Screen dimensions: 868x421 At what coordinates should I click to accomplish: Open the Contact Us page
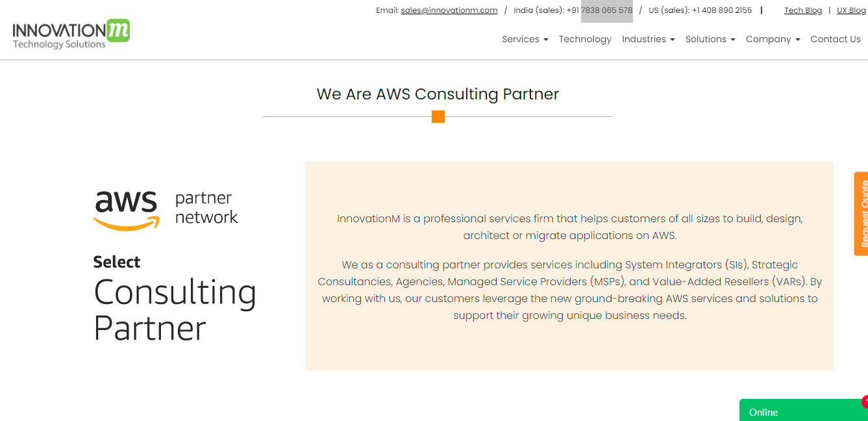point(836,39)
